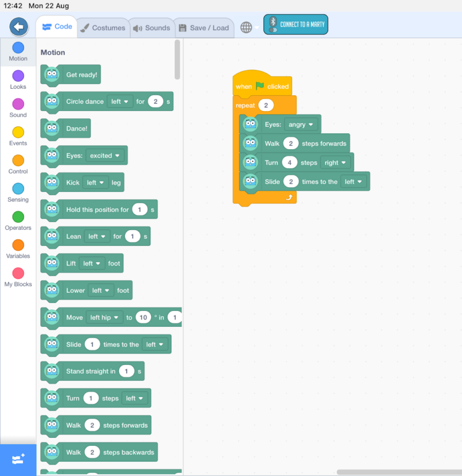Open Move left hip joint dropdown
The image size is (462, 476).
tap(104, 317)
